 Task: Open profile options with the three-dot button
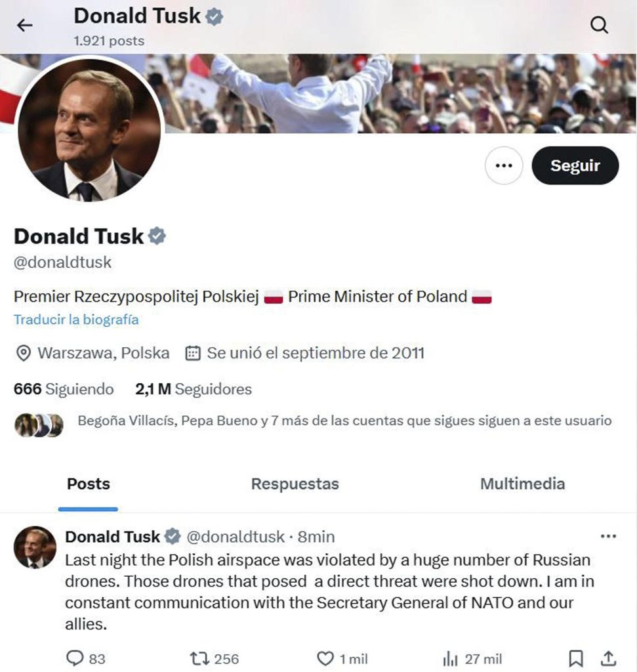coord(503,165)
